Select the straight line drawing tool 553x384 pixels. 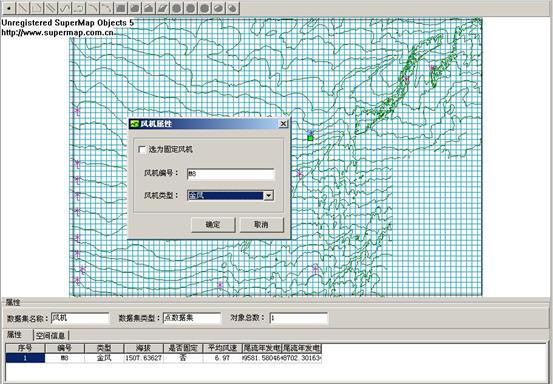click(23, 8)
